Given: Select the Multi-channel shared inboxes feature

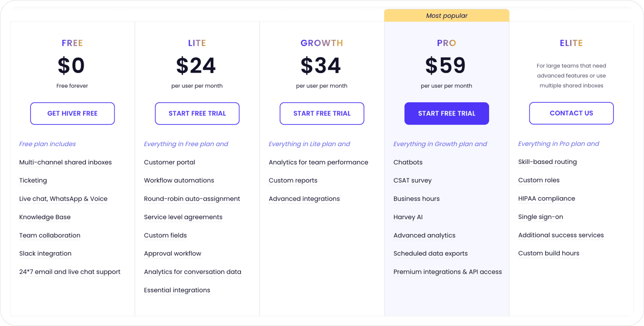Looking at the screenshot, I should coord(66,162).
